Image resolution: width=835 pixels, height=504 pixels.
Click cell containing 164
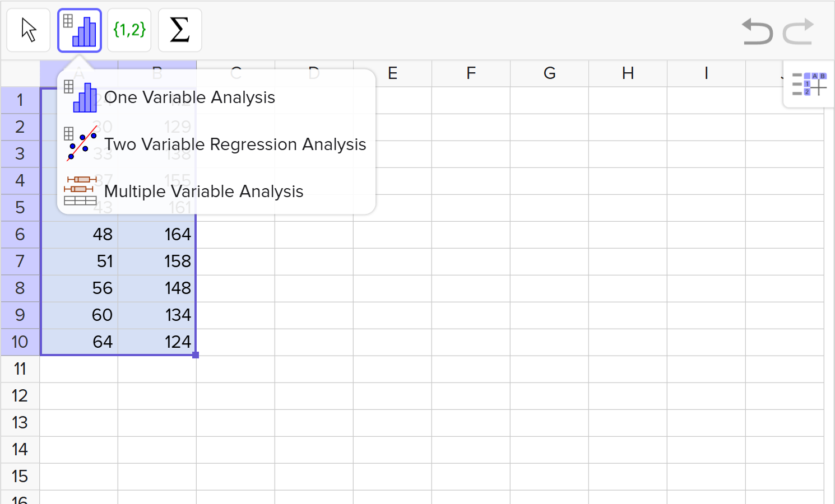point(157,235)
